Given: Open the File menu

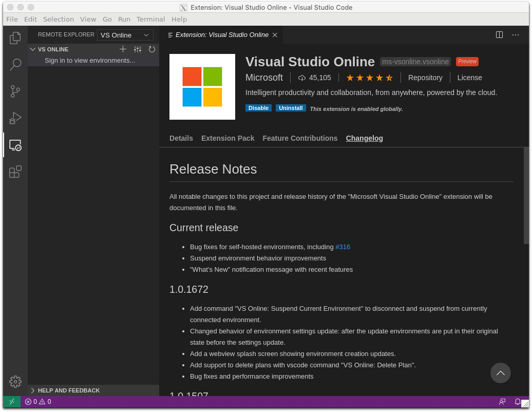Looking at the screenshot, I should pyautogui.click(x=12, y=20).
